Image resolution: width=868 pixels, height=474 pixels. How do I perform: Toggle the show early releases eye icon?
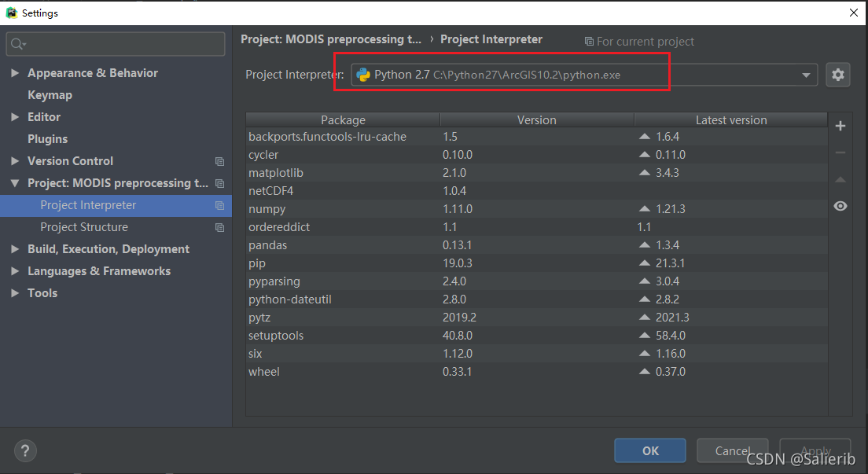(x=840, y=206)
